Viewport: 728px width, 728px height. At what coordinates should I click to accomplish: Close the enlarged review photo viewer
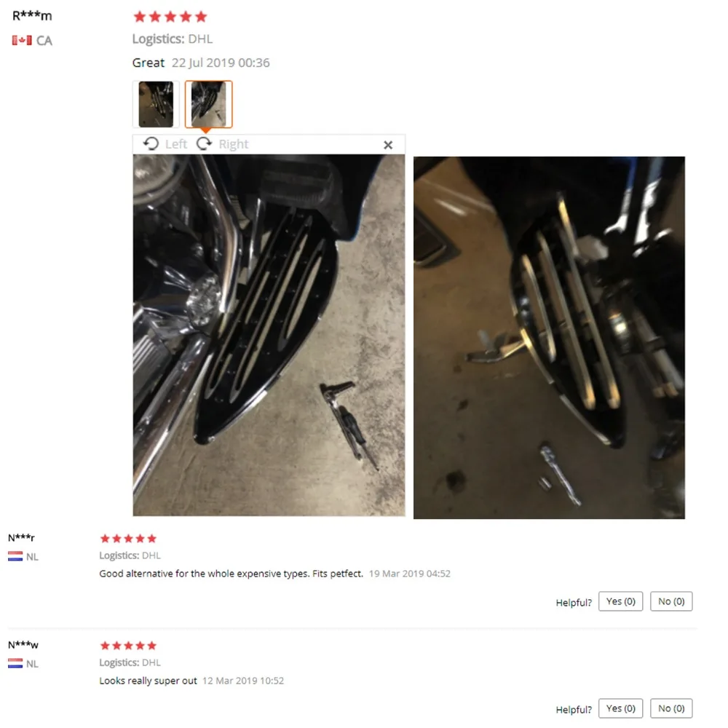[x=388, y=146]
